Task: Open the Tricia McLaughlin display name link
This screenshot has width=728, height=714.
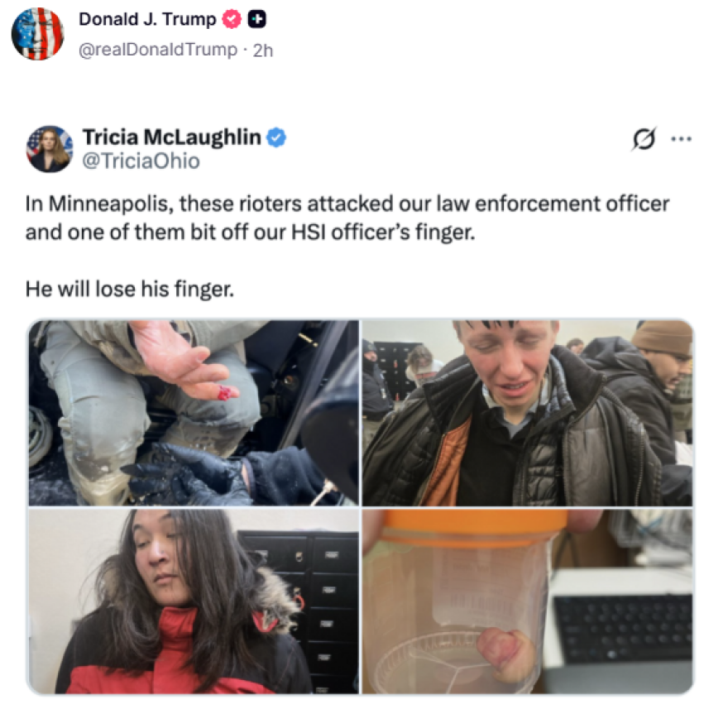Action: 172,137
